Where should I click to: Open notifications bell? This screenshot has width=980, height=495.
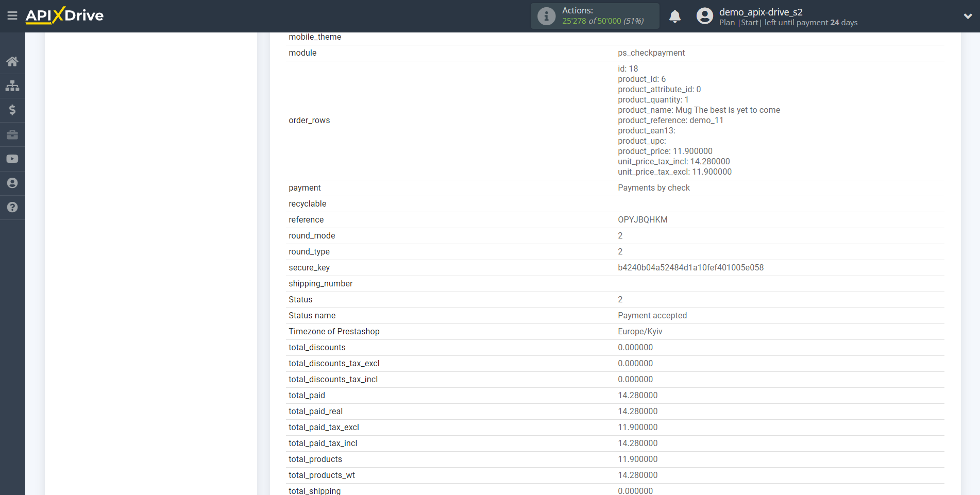675,16
